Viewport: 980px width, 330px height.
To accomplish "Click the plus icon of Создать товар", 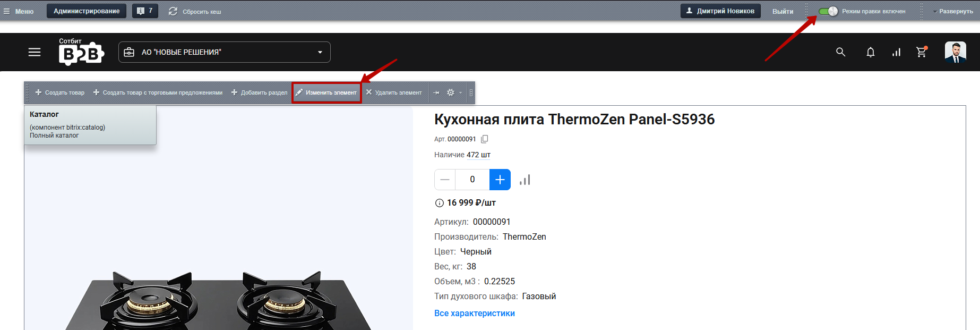I will pos(38,92).
